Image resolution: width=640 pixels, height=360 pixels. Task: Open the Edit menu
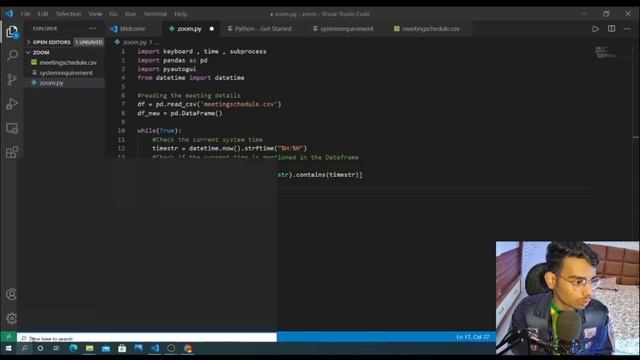pyautogui.click(x=43, y=14)
